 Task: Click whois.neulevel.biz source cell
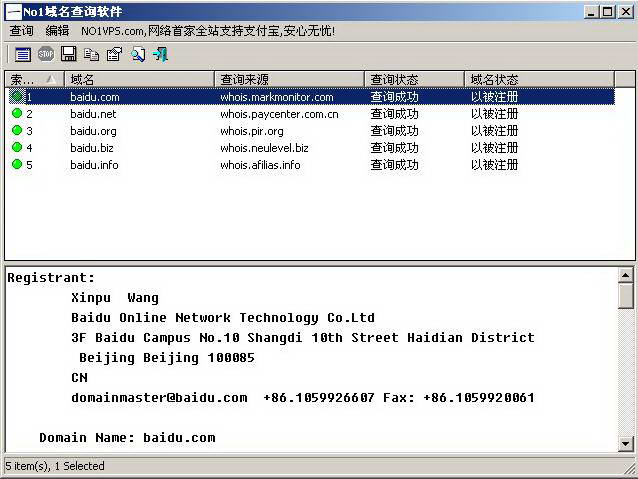(264, 148)
